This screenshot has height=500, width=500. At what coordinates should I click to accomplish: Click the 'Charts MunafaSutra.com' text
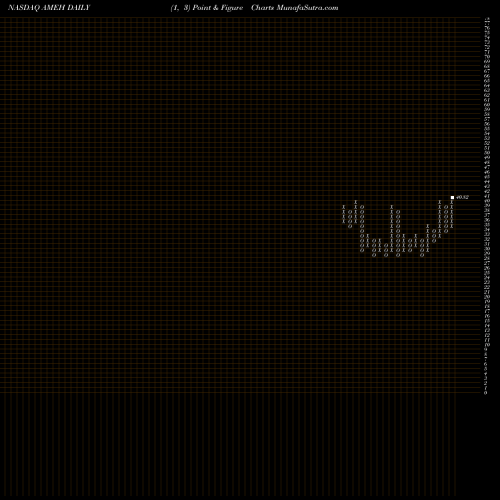click(295, 8)
